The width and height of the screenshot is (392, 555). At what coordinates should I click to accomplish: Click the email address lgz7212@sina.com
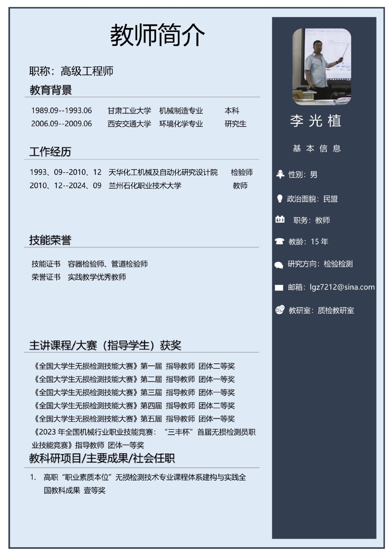[x=342, y=287]
